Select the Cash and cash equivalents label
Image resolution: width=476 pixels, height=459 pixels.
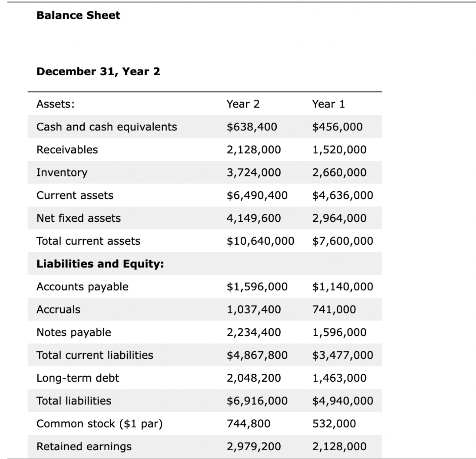click(x=107, y=127)
